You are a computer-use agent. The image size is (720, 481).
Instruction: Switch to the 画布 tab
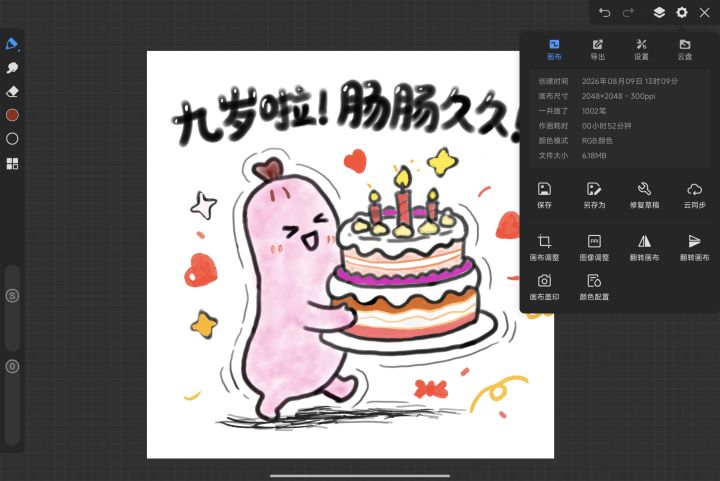[x=554, y=50]
